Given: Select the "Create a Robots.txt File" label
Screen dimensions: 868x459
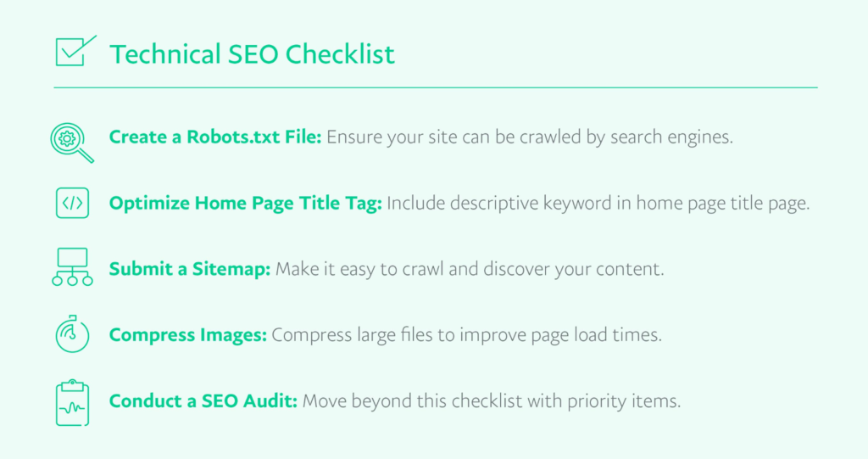Looking at the screenshot, I should click(x=215, y=138).
